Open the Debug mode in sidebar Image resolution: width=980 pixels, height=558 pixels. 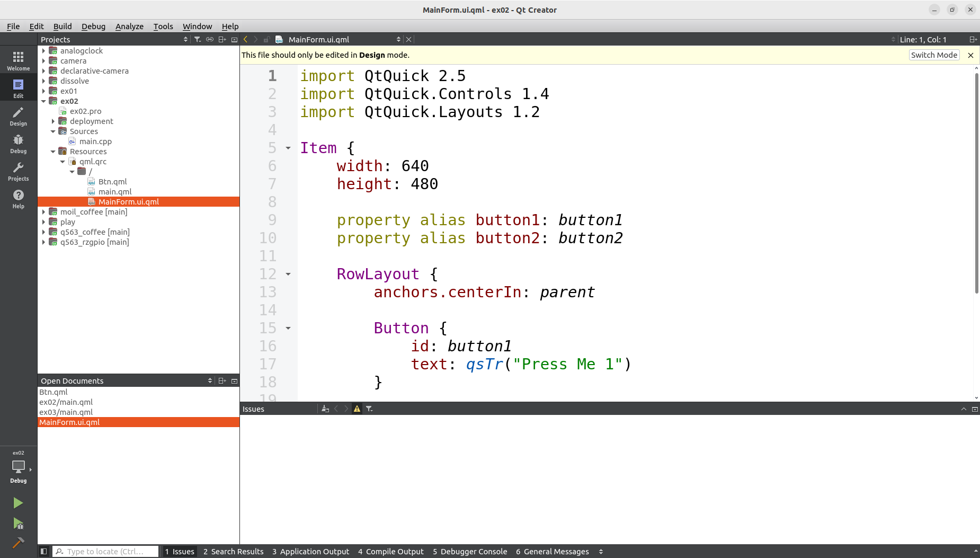[18, 144]
